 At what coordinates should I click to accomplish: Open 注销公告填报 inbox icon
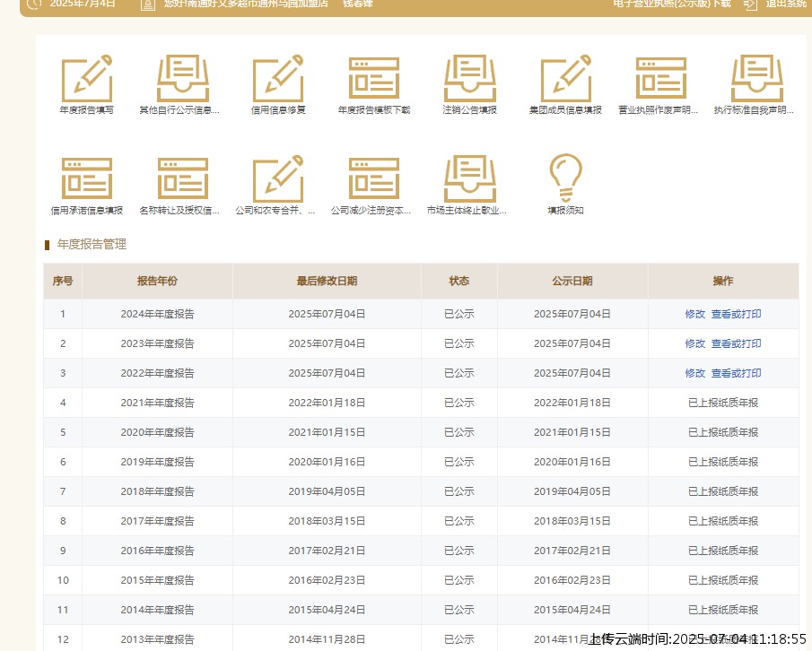click(x=469, y=79)
